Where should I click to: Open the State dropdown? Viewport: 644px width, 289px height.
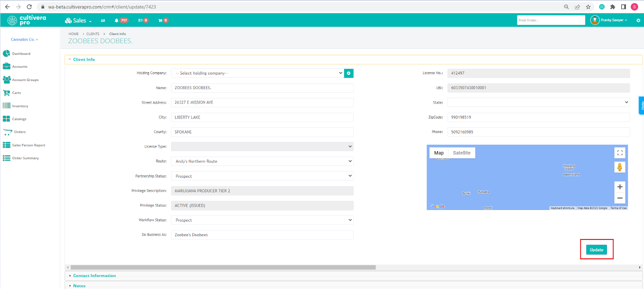tap(539, 102)
